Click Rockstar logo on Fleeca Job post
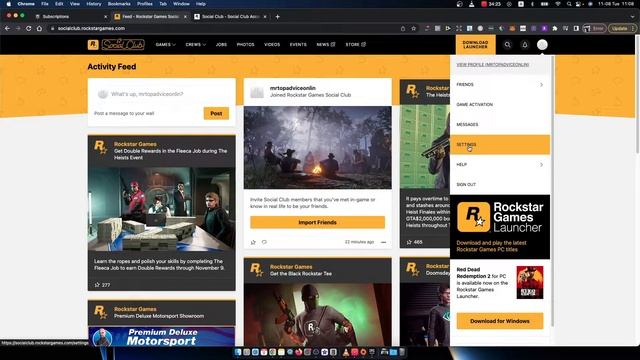Image resolution: width=640 pixels, height=360 pixels. pyautogui.click(x=100, y=147)
